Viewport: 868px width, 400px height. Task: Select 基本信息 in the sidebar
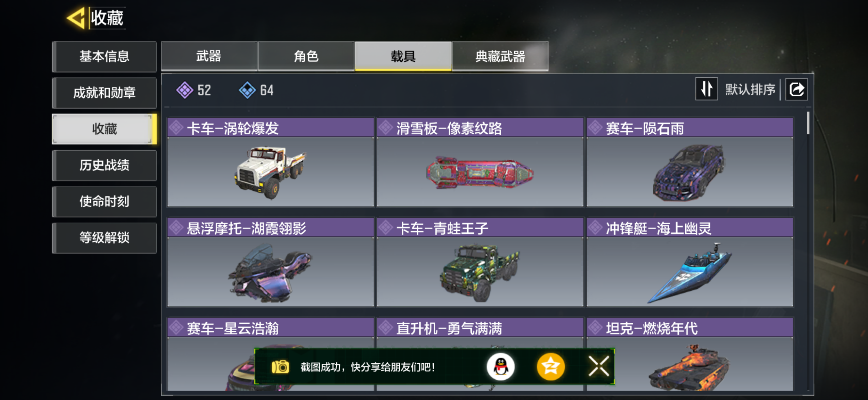104,56
